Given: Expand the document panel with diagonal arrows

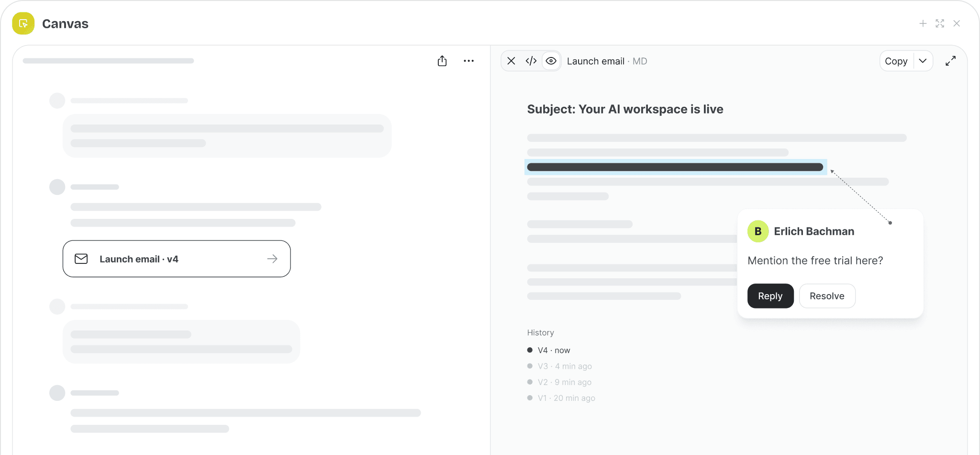Looking at the screenshot, I should click(951, 61).
